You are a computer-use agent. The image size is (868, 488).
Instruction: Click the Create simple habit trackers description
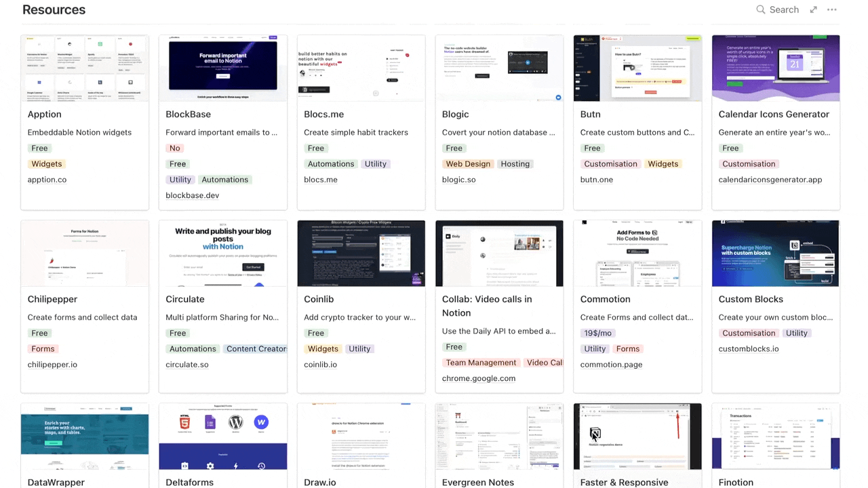click(356, 133)
